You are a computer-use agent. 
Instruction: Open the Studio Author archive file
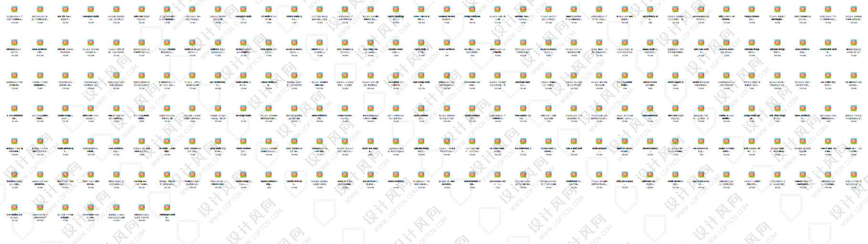243,75
